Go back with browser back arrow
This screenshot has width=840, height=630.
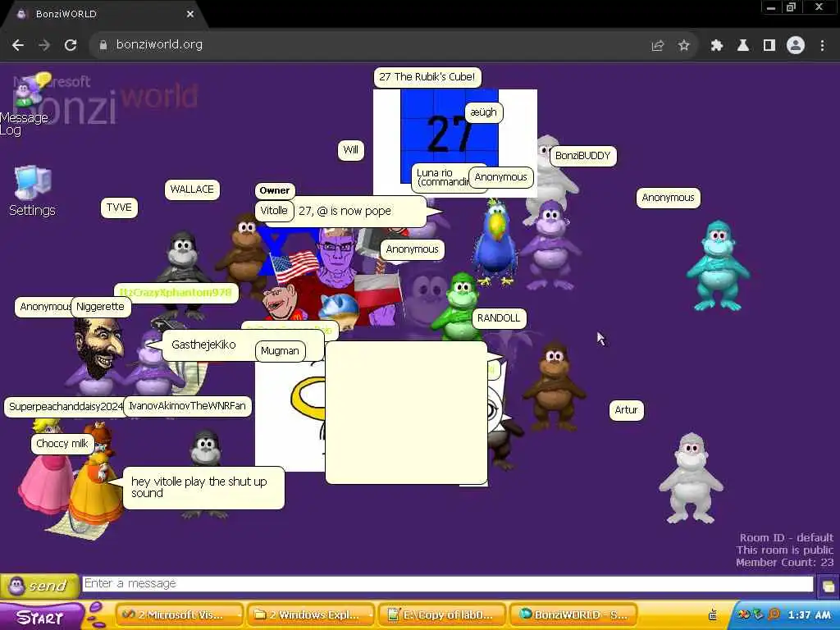(18, 45)
